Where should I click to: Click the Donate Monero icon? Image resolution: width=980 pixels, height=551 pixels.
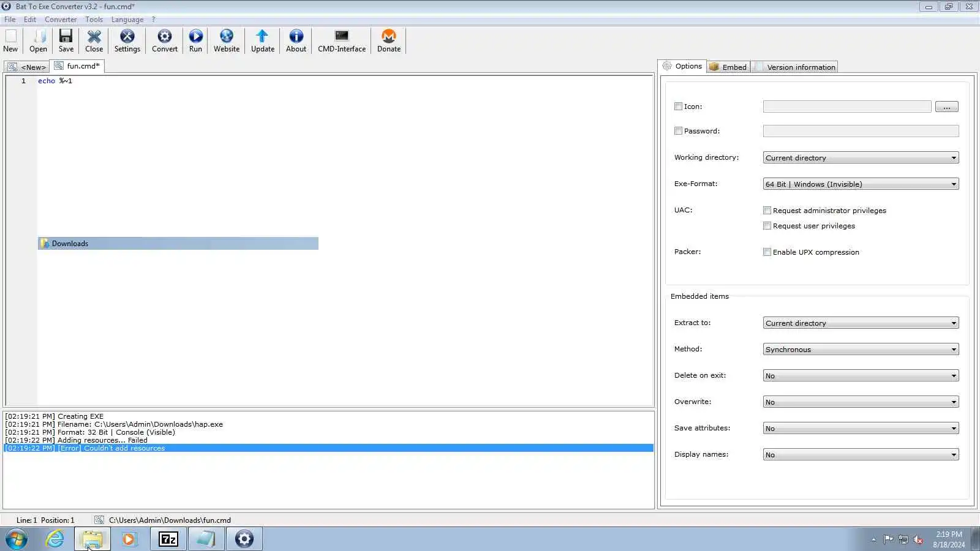(x=389, y=41)
